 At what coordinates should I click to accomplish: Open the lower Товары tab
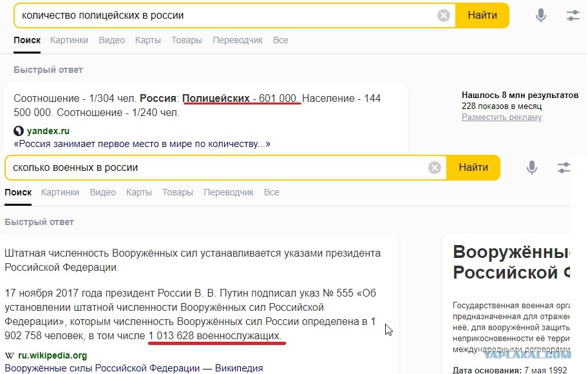(177, 192)
